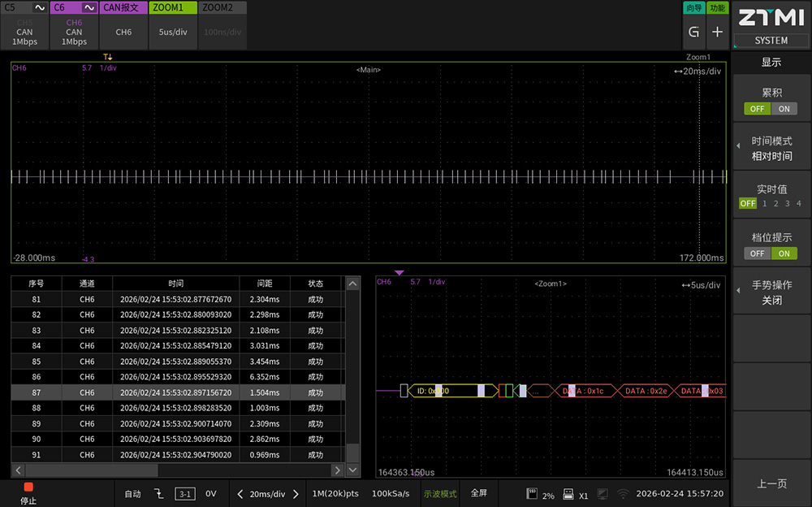
Task: Decrease timebase with left chevron arrow
Action: 240,494
